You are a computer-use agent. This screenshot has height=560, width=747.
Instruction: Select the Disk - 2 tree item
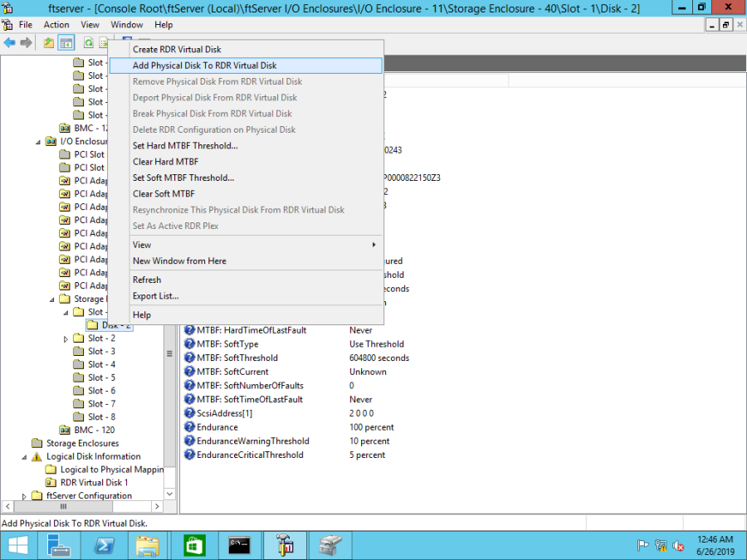tap(115, 325)
